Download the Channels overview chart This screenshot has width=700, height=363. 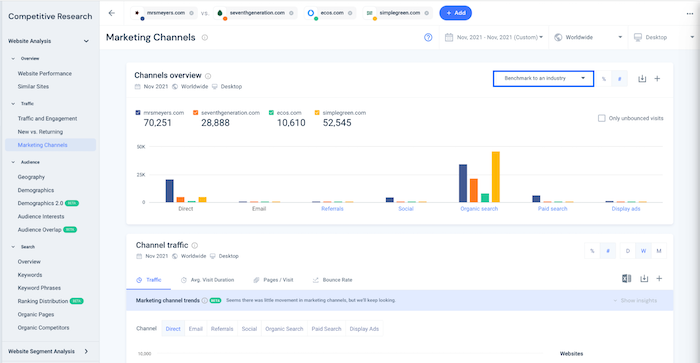642,79
